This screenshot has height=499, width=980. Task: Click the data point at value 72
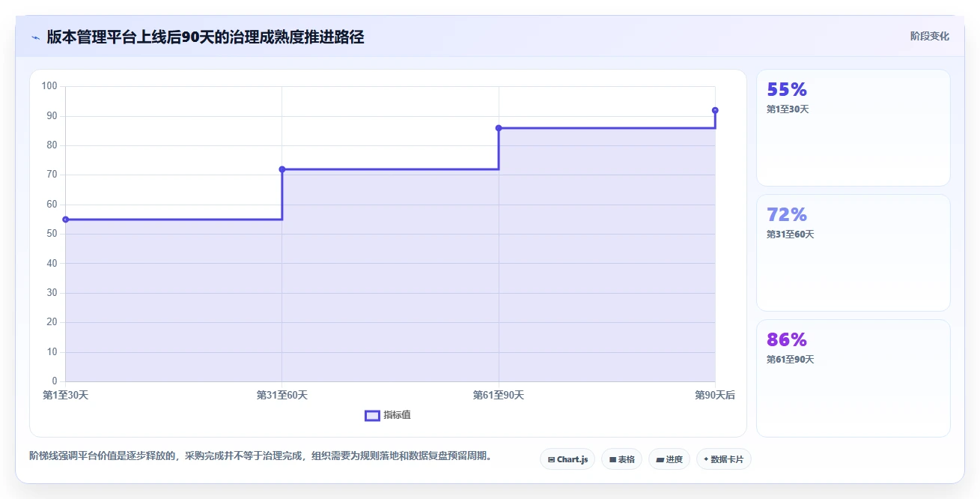pyautogui.click(x=282, y=169)
